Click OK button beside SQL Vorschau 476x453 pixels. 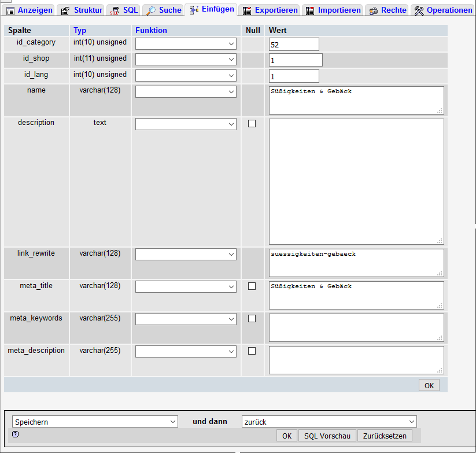pyautogui.click(x=287, y=436)
